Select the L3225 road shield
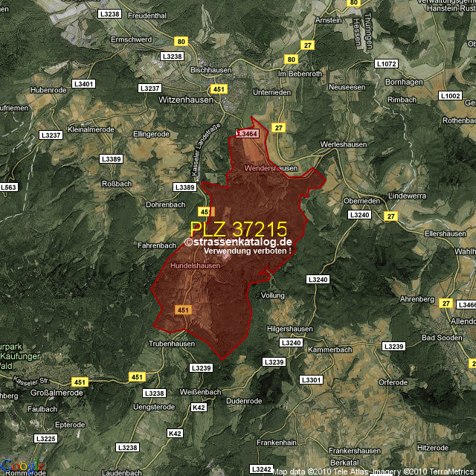This screenshot has width=476, height=476. click(x=46, y=439)
